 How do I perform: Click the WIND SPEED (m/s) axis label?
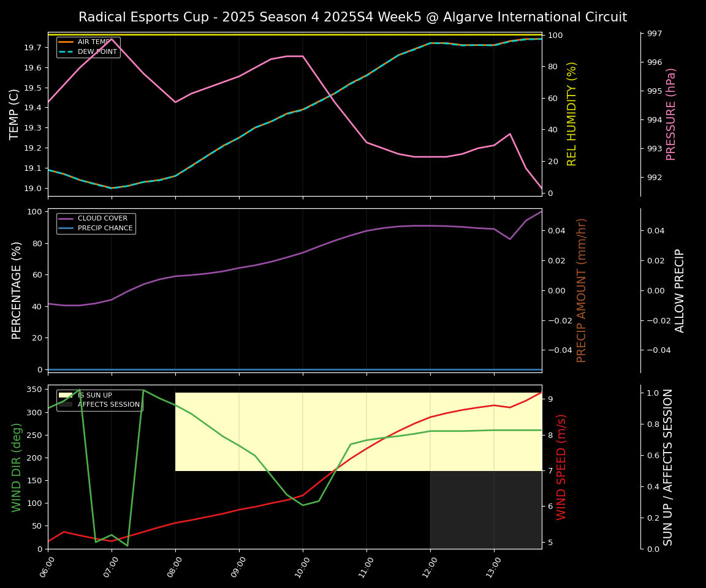(561, 467)
